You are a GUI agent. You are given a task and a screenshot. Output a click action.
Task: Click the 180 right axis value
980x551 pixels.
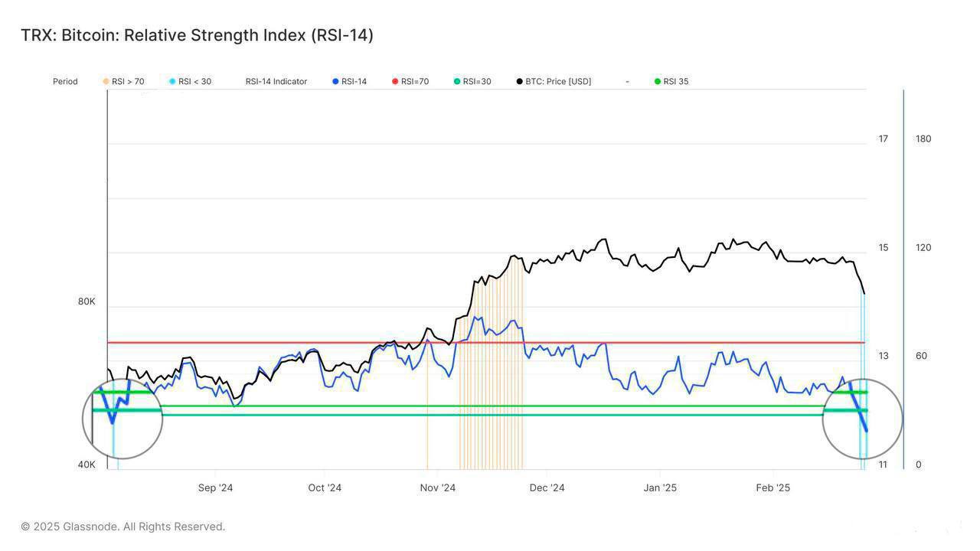(923, 139)
